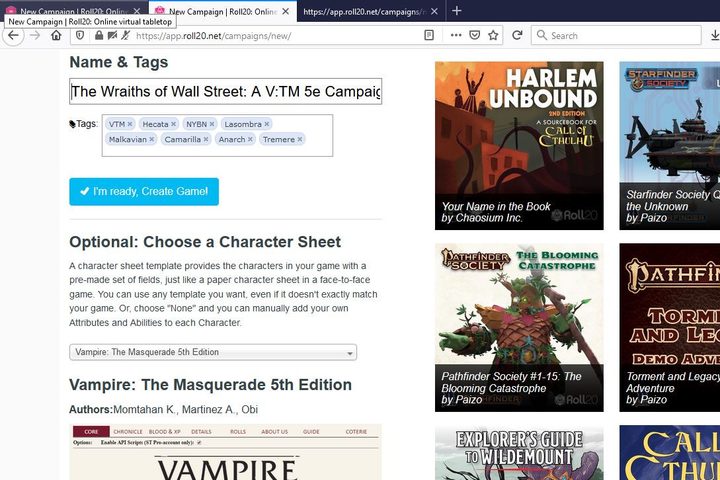
Task: Click the browser forward arrow
Action: point(35,35)
